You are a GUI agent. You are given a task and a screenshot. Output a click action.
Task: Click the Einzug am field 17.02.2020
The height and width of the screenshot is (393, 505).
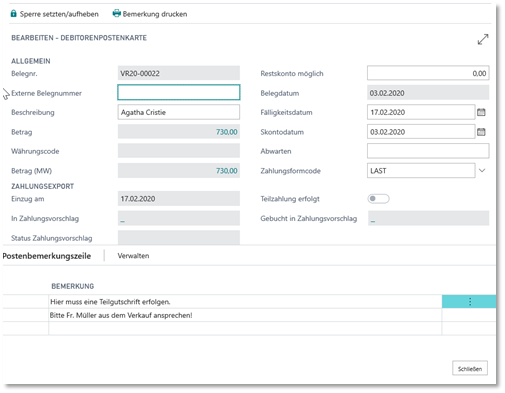pyautogui.click(x=179, y=199)
